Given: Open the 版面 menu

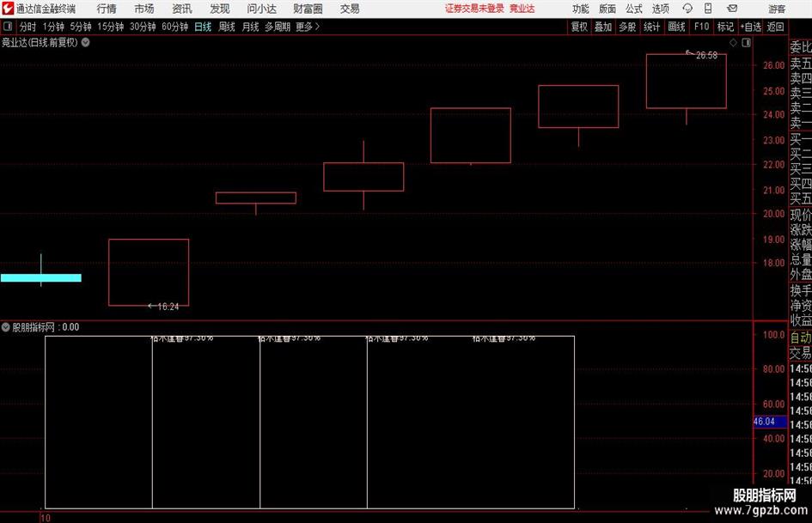Looking at the screenshot, I should tap(607, 9).
